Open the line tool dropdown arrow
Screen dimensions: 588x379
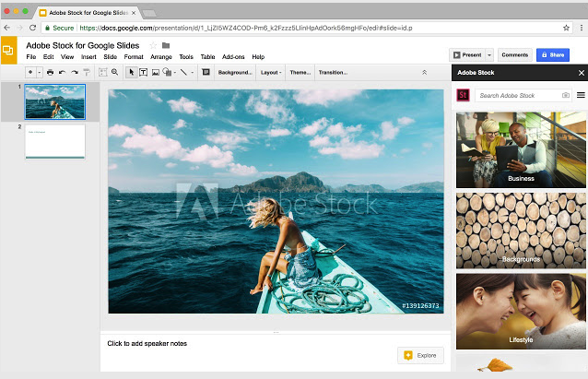(x=193, y=73)
